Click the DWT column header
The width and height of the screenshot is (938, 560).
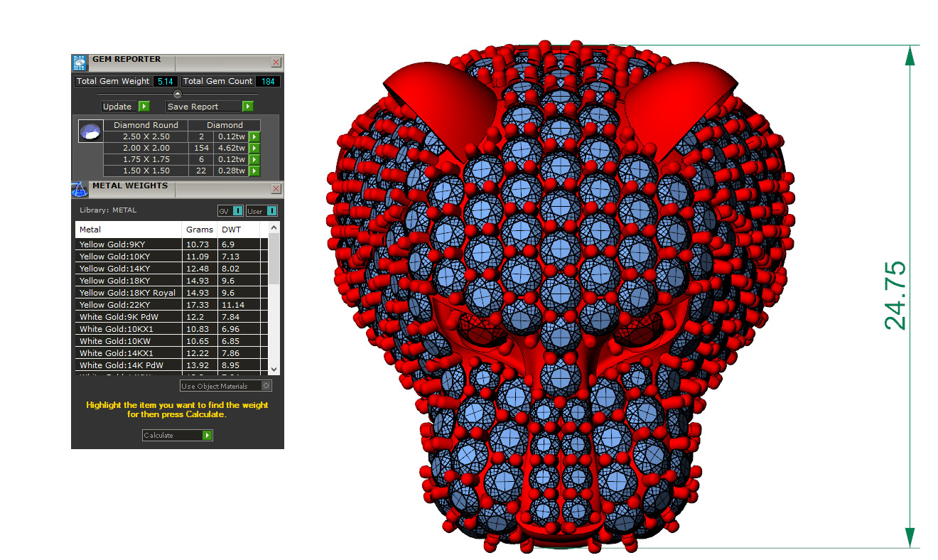[231, 230]
